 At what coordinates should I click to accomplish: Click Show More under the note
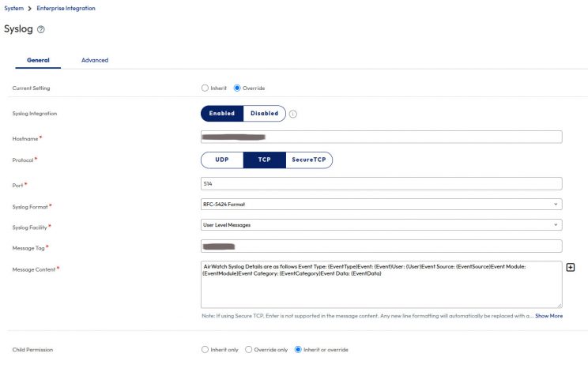(549, 316)
